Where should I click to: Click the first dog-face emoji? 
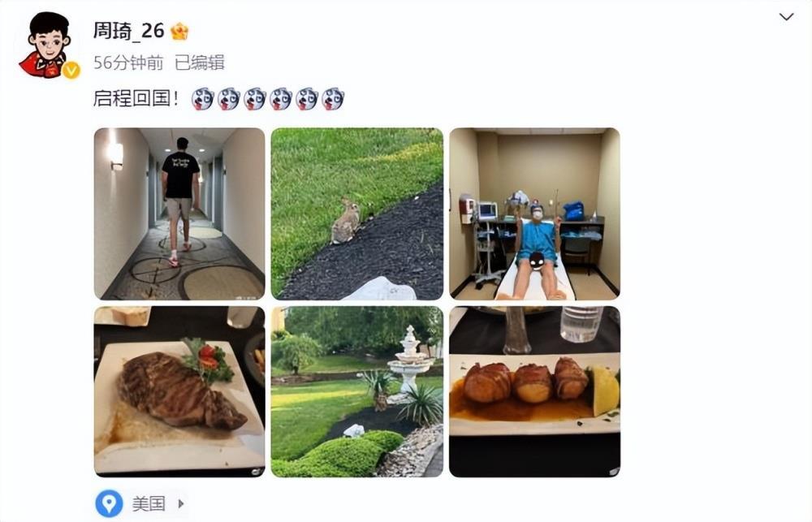pos(202,98)
